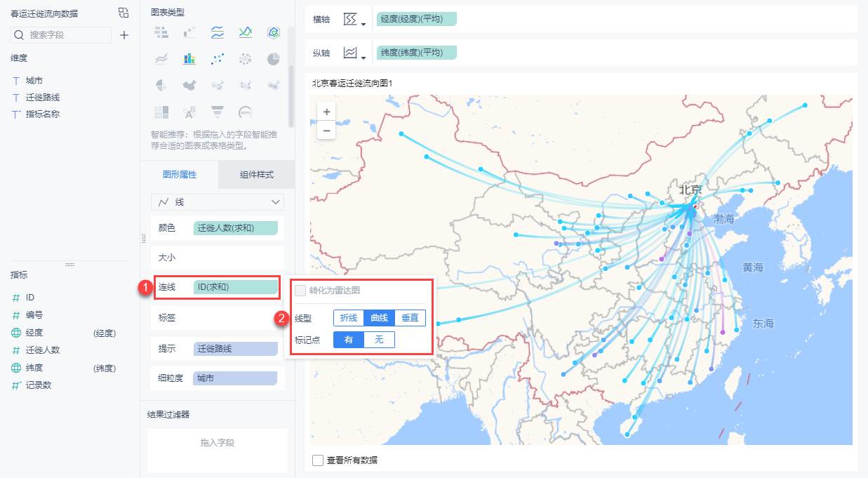Choose 垂直 line type
This screenshot has height=478, width=868.
(x=410, y=318)
